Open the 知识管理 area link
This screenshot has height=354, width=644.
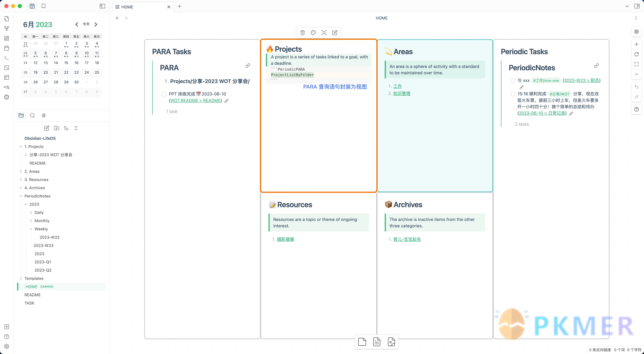coord(401,94)
